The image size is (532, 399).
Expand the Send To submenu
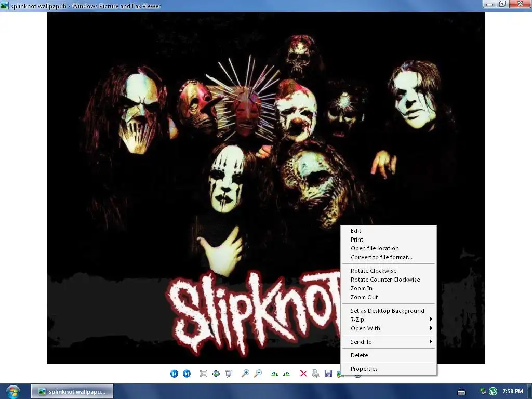coord(389,342)
